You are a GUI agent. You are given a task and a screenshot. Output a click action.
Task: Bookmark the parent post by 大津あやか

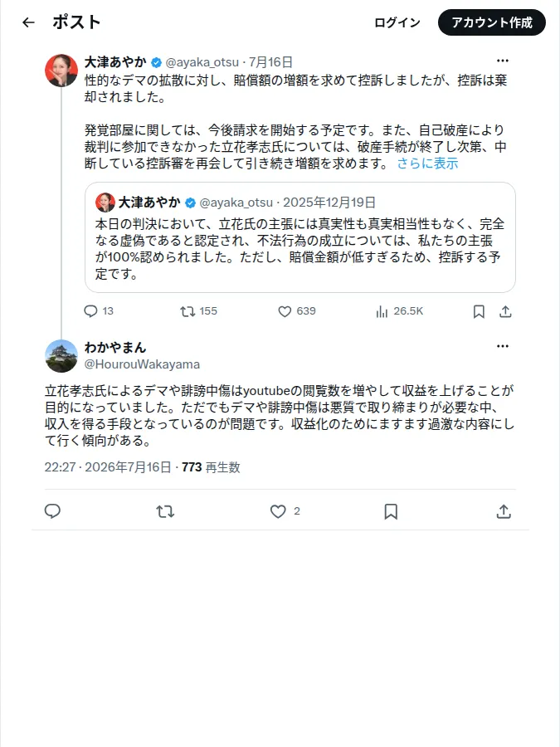(479, 311)
